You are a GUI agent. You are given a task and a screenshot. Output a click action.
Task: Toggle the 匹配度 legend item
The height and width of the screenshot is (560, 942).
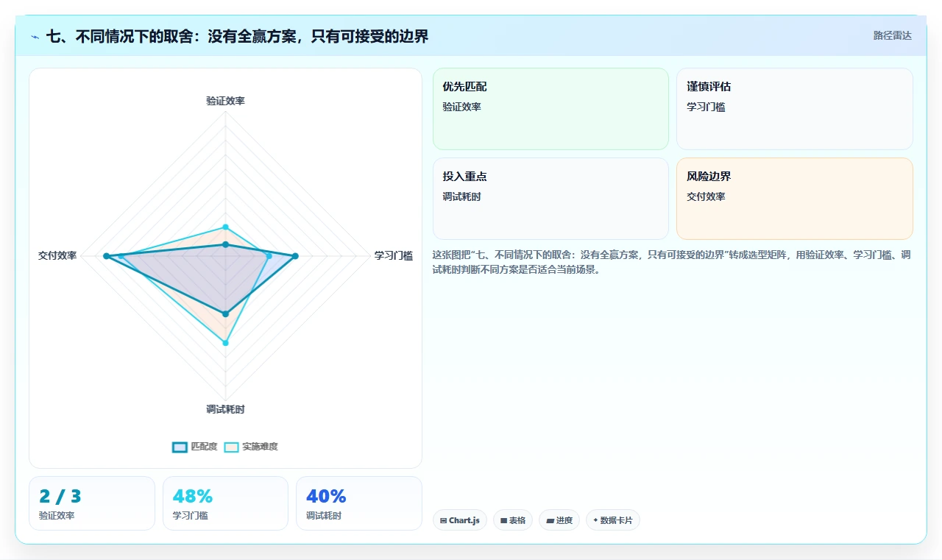click(195, 447)
